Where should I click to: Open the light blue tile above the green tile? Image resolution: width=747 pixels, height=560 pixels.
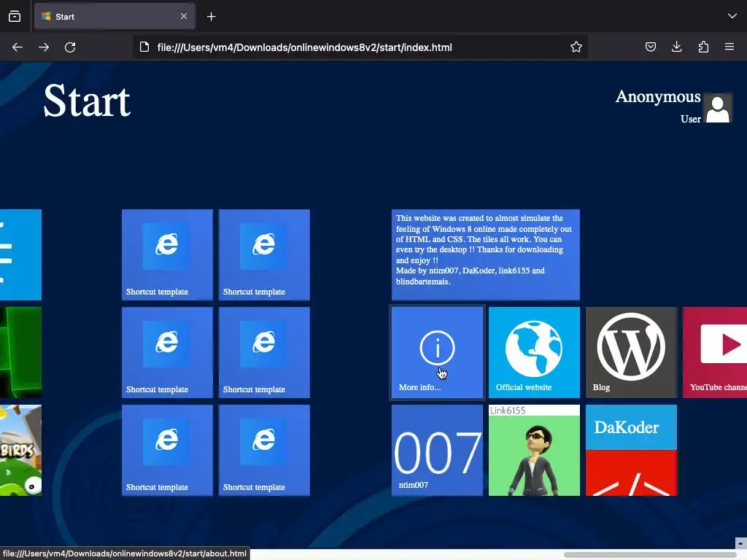20,254
